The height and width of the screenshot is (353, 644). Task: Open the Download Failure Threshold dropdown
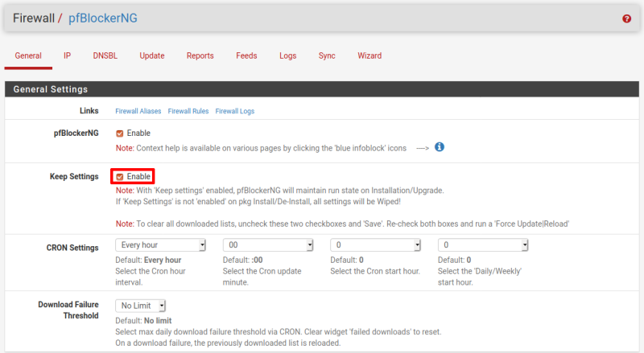140,306
